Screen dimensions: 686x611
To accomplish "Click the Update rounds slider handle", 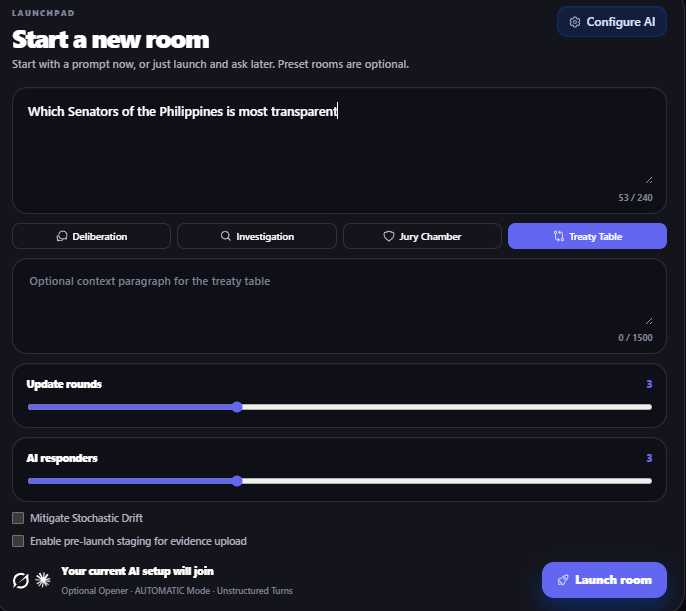I will click(x=237, y=407).
